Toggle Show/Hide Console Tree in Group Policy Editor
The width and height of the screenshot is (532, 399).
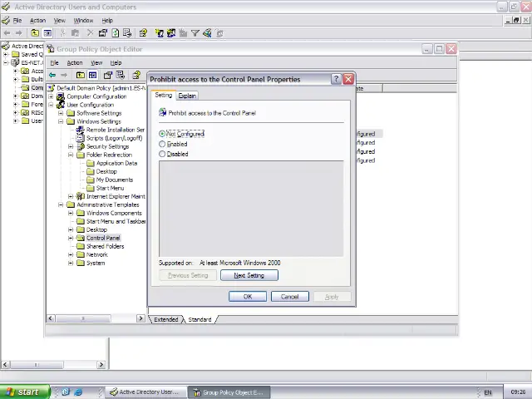click(92, 75)
